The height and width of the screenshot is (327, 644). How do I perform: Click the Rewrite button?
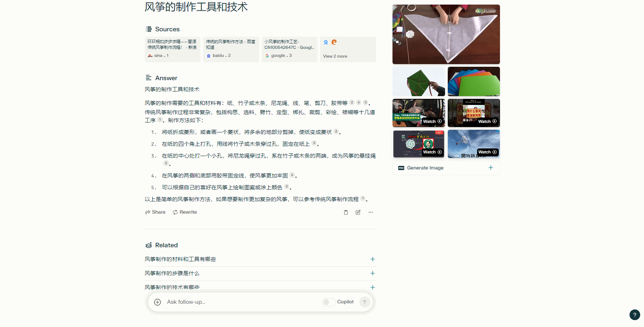tap(185, 212)
